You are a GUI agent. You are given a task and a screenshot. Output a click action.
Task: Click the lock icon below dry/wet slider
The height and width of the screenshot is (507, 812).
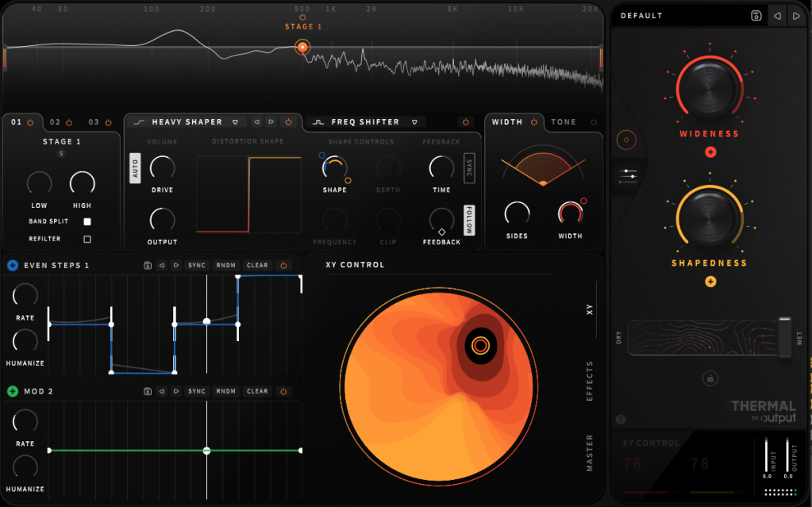pos(710,378)
